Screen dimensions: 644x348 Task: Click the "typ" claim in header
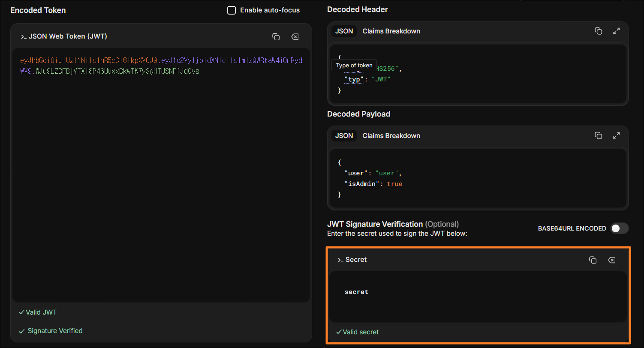coord(354,79)
